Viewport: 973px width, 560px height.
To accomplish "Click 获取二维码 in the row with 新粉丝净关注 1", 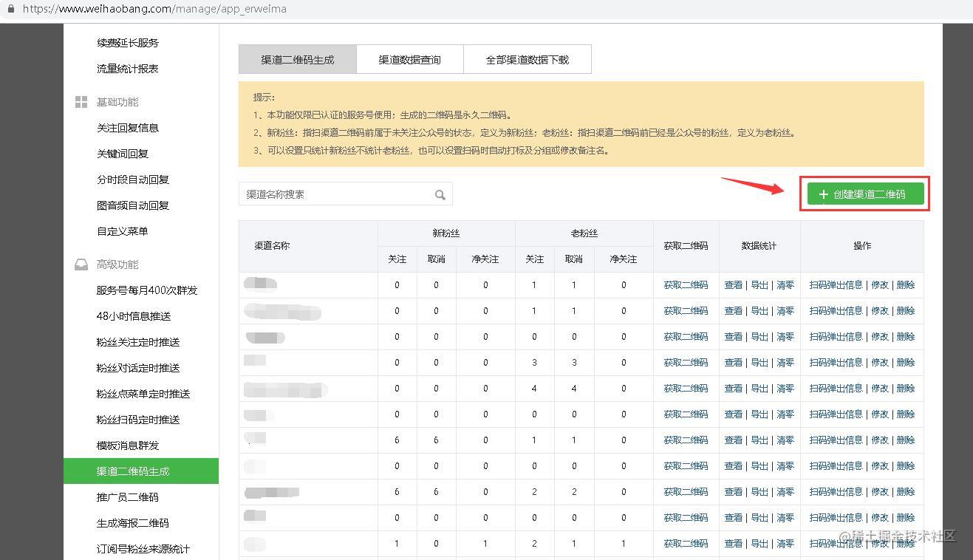I will click(x=686, y=544).
